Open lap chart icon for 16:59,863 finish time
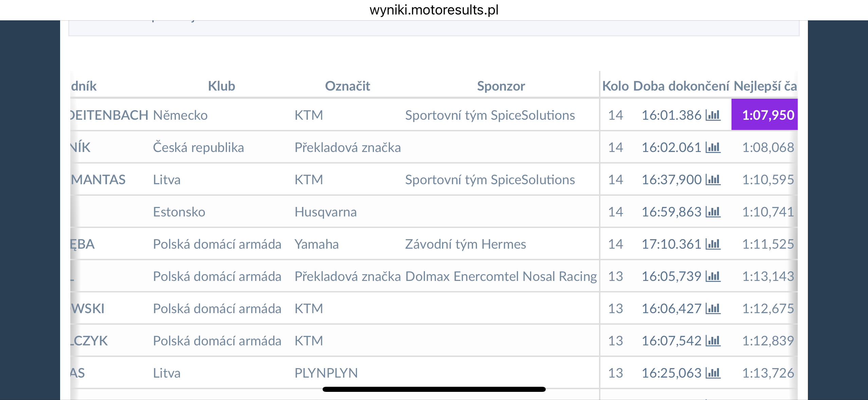Viewport: 868px width, 400px height. click(x=713, y=212)
